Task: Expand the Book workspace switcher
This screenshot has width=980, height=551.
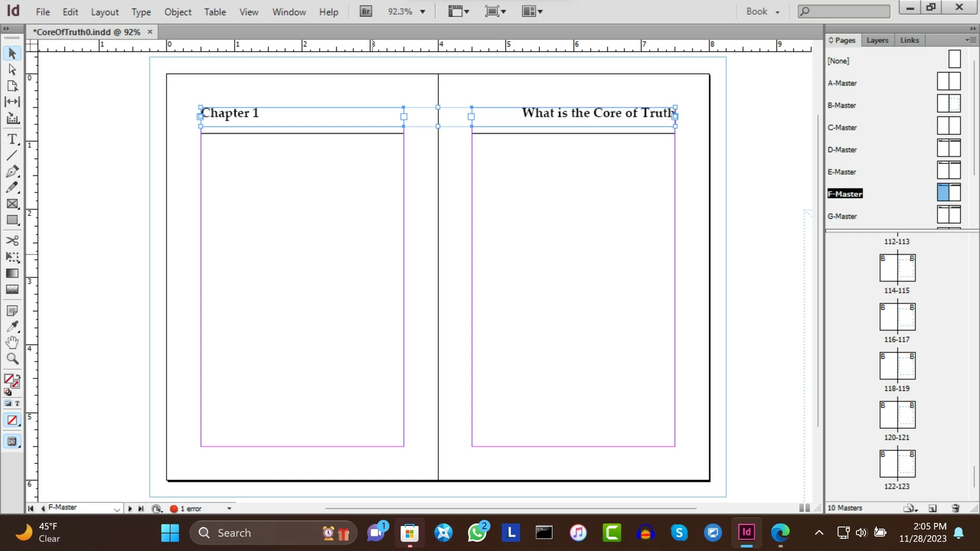Action: click(x=763, y=11)
